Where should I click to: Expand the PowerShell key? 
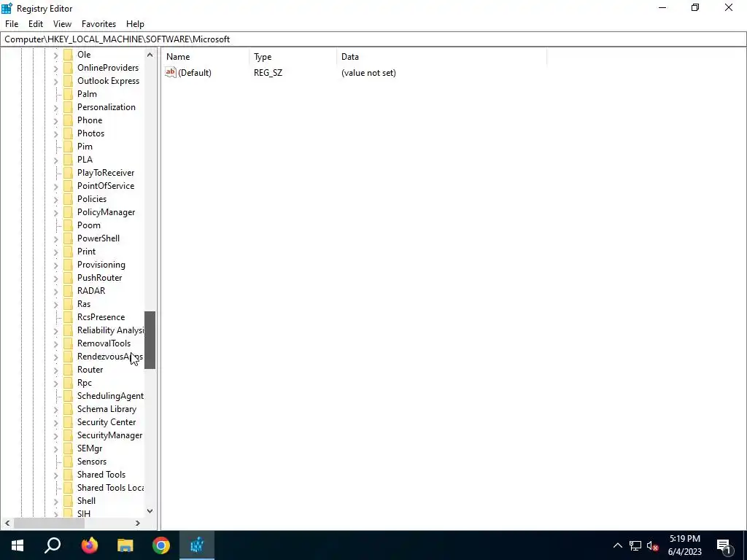(x=55, y=239)
